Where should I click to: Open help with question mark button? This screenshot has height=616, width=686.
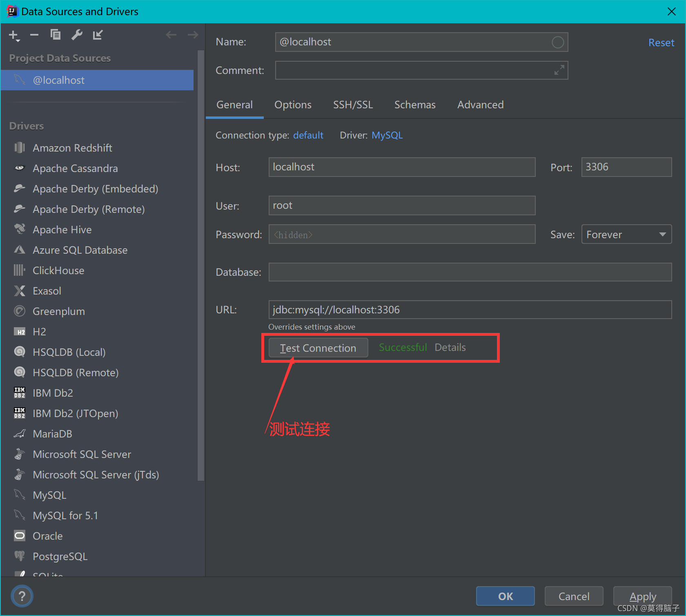[22, 596]
